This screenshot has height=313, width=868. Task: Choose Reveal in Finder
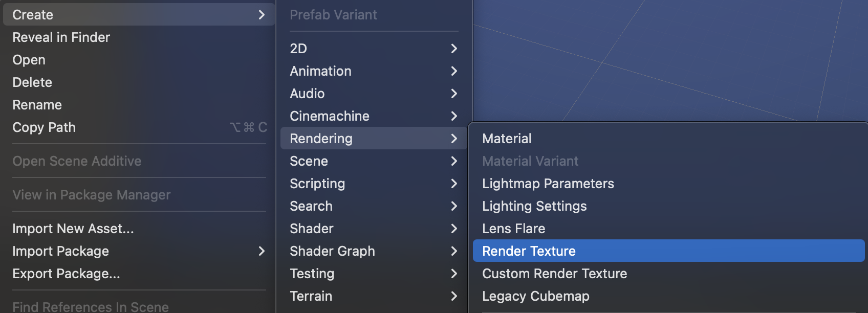click(x=61, y=37)
